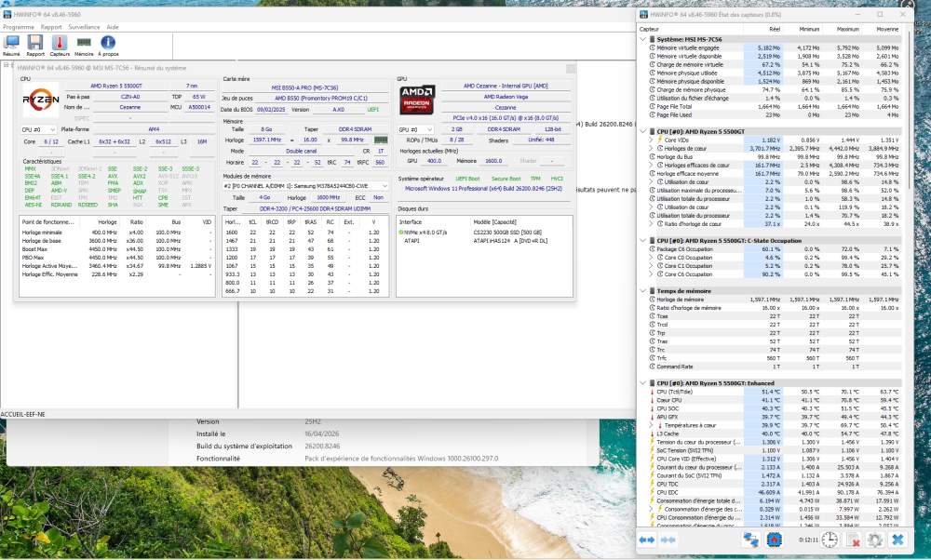Viewport: 931px width, 560px height.
Task: Open memory module dropdown showing Samsung M378A5244CB0-CWE
Action: click(305, 186)
